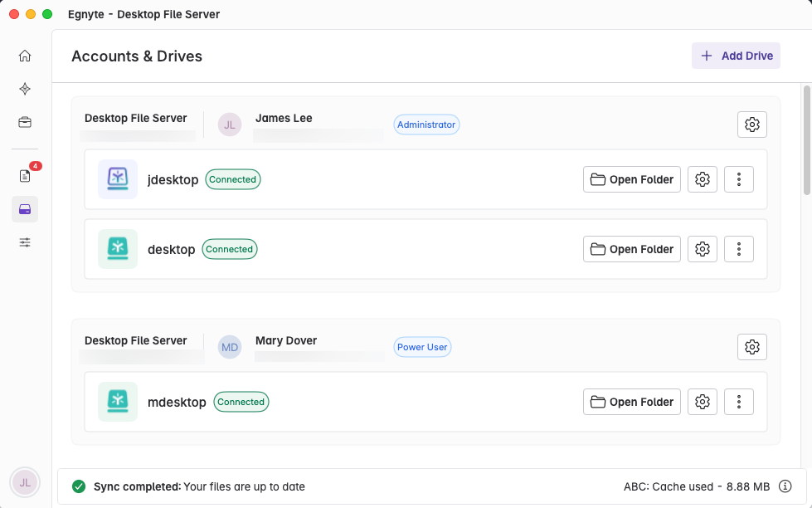
Task: Click the mdesktop drive name
Action: (x=177, y=403)
